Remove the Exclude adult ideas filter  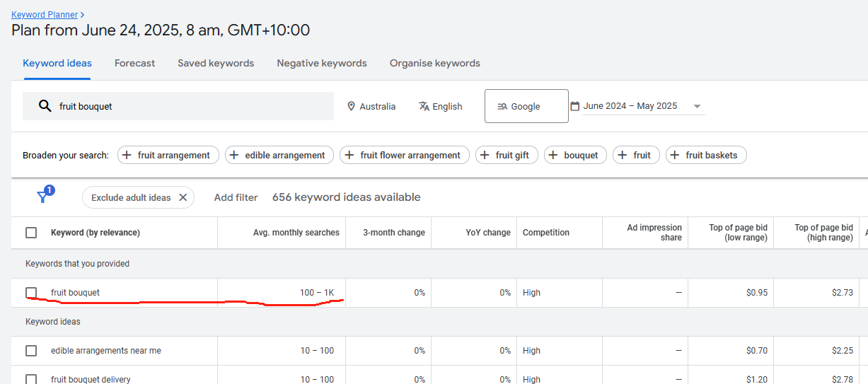tap(183, 197)
